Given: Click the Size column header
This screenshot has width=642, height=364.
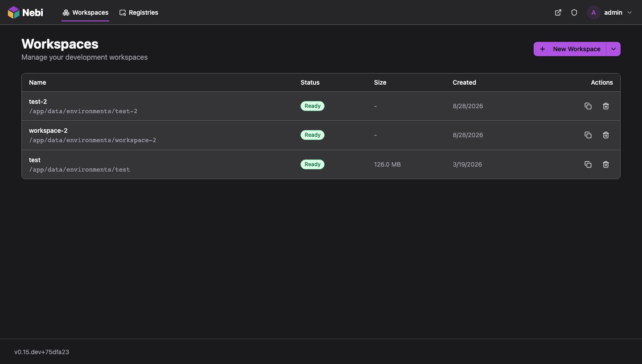Looking at the screenshot, I should click(x=380, y=82).
